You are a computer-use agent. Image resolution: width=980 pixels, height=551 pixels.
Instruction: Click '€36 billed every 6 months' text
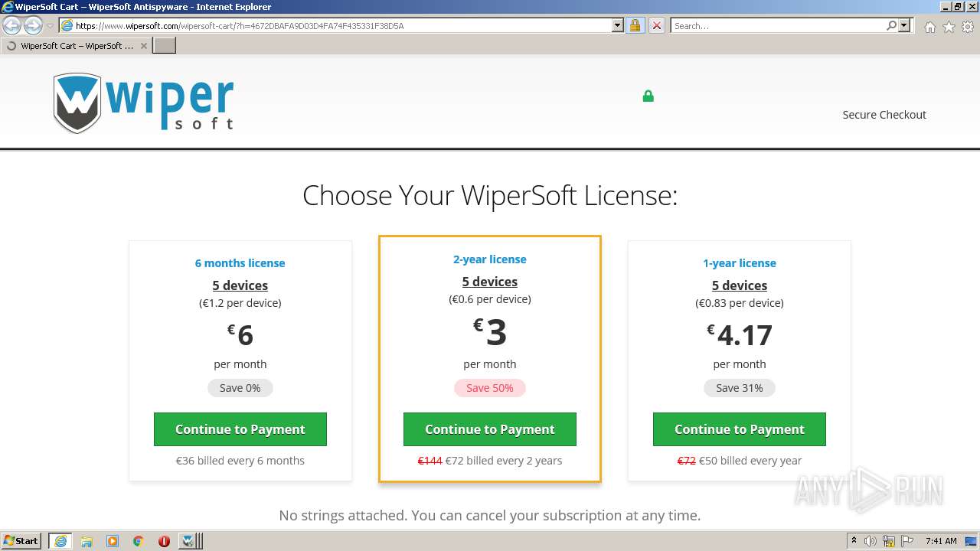pos(240,461)
